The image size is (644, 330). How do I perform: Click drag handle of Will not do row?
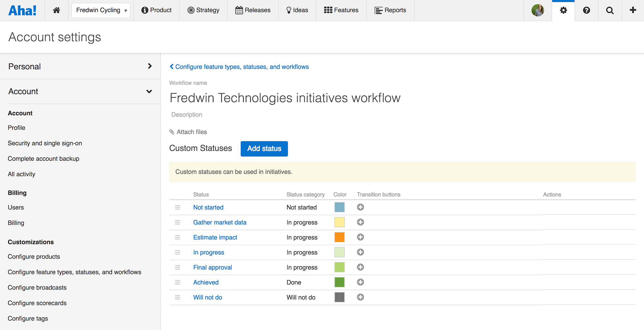tap(177, 297)
